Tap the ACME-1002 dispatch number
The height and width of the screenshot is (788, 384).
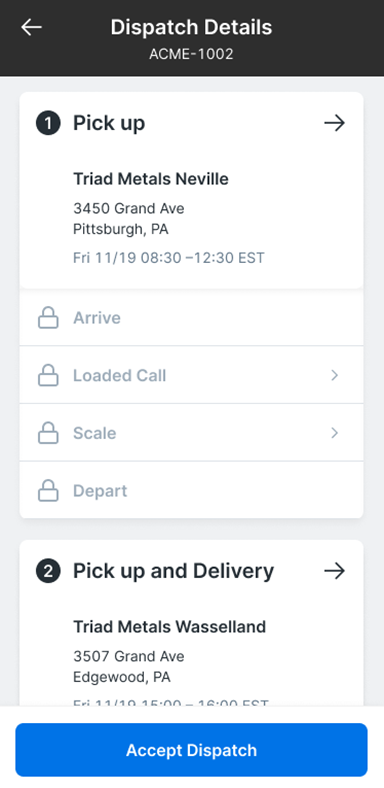(x=191, y=54)
